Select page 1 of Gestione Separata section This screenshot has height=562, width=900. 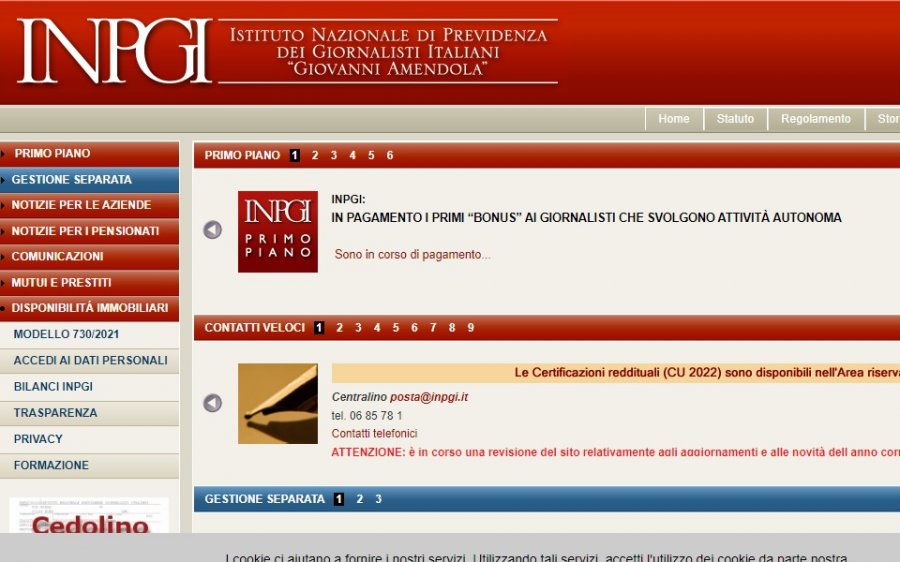pyautogui.click(x=339, y=499)
